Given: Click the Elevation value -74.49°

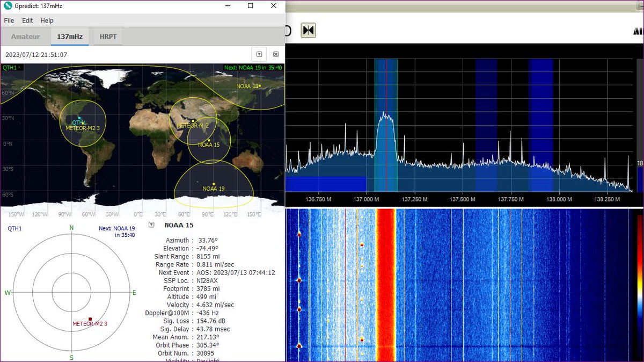Looking at the screenshot, I should [x=207, y=248].
